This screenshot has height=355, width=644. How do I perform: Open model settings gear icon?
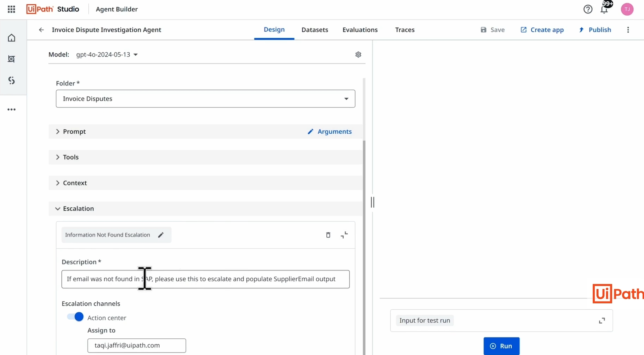pos(358,54)
